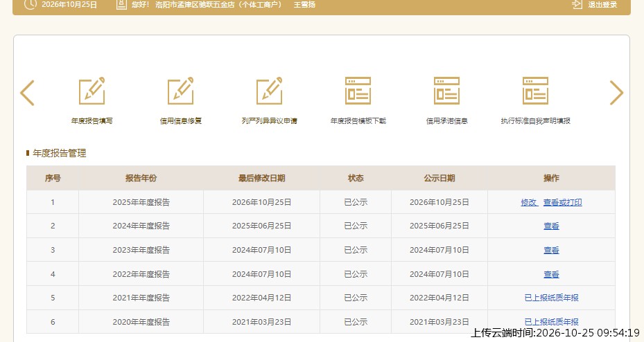
Task: Click the clock icon next to the date
Action: [x=31, y=5]
